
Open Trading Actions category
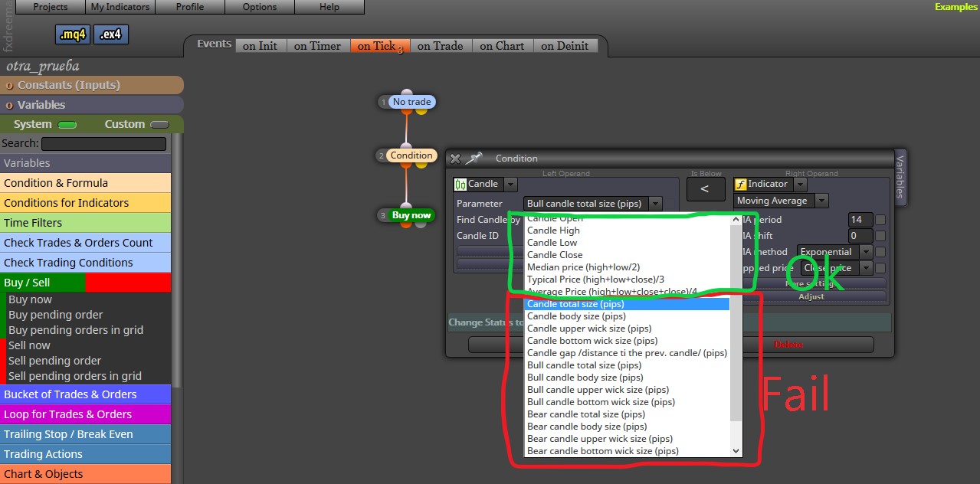click(86, 454)
